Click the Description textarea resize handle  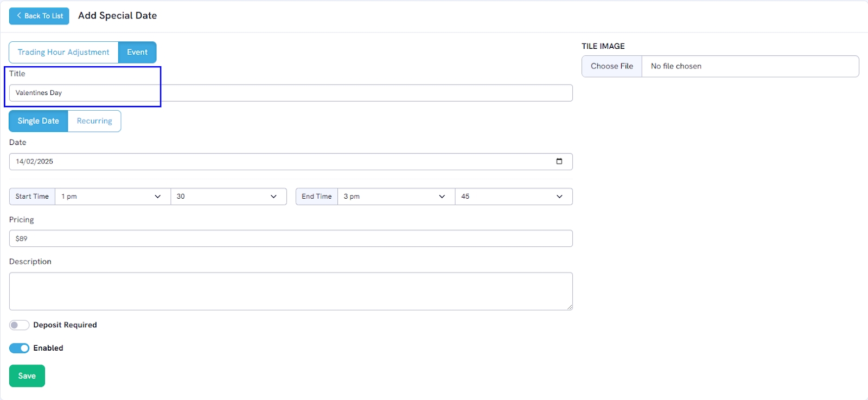(569, 307)
